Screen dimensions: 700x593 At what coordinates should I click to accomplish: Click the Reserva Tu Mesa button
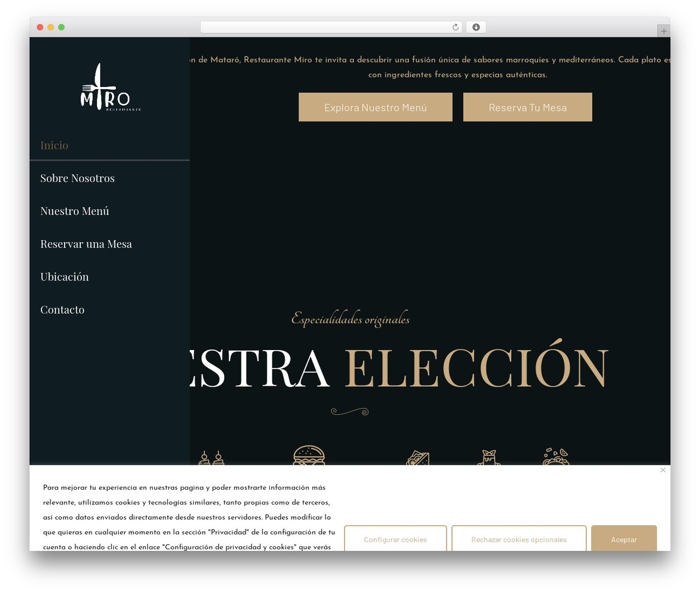point(528,107)
